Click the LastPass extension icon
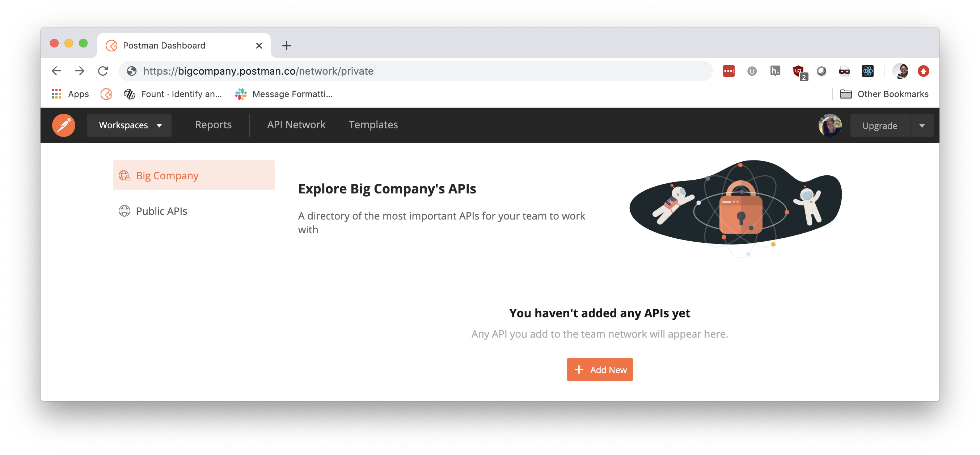 (728, 71)
